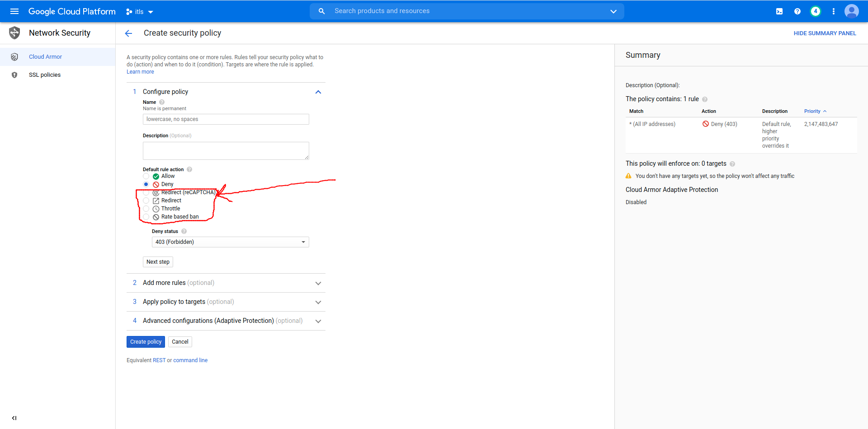
Task: Open the help question mark menu
Action: [x=797, y=11]
